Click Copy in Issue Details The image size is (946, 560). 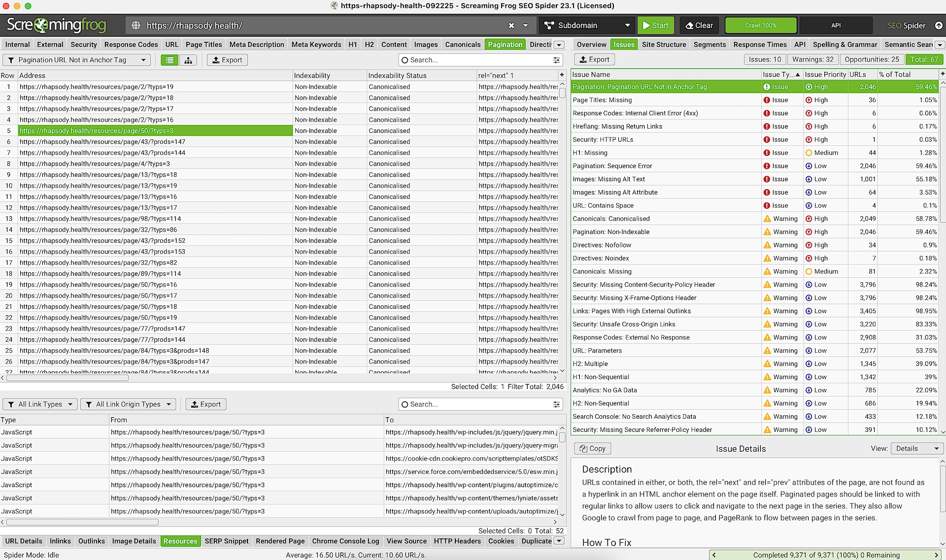[592, 449]
